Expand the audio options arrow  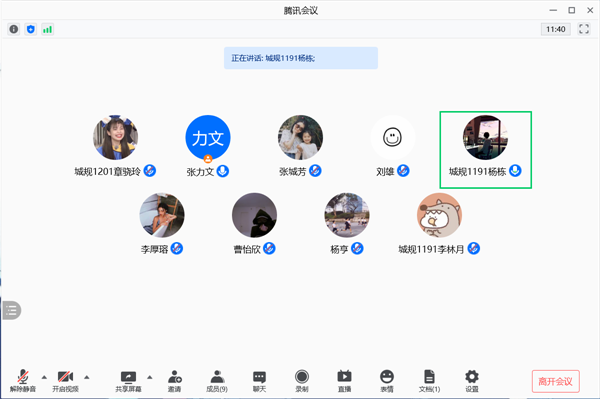click(x=44, y=377)
